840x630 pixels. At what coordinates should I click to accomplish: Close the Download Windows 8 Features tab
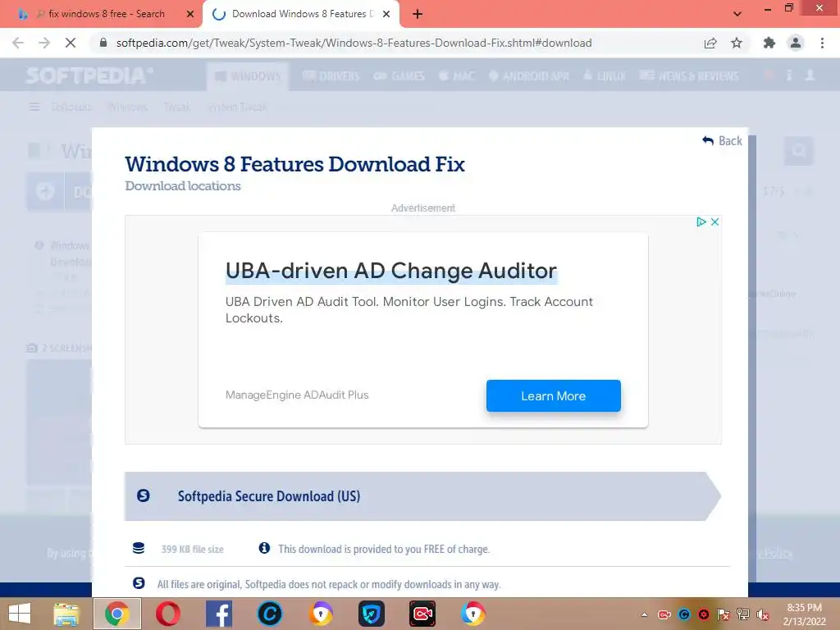pyautogui.click(x=386, y=14)
